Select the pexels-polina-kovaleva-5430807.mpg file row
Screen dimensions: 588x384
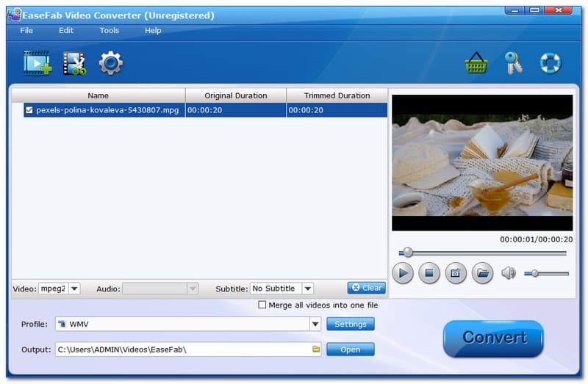pos(205,110)
